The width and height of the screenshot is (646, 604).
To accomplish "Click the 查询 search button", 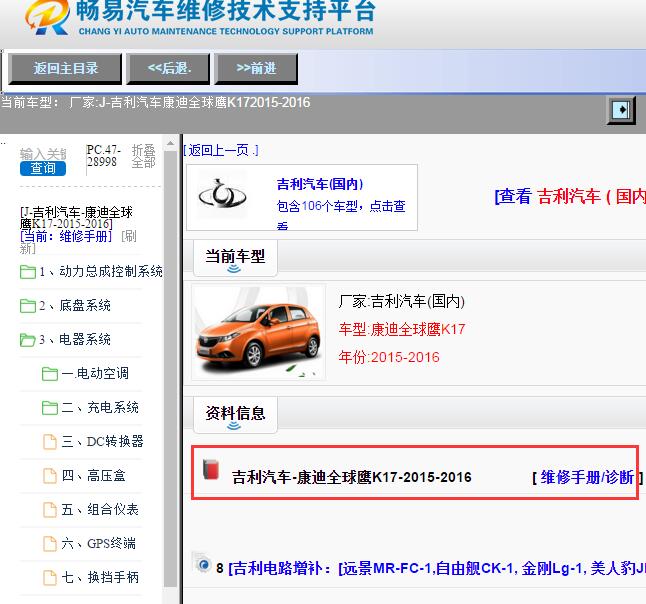I will (x=43, y=168).
